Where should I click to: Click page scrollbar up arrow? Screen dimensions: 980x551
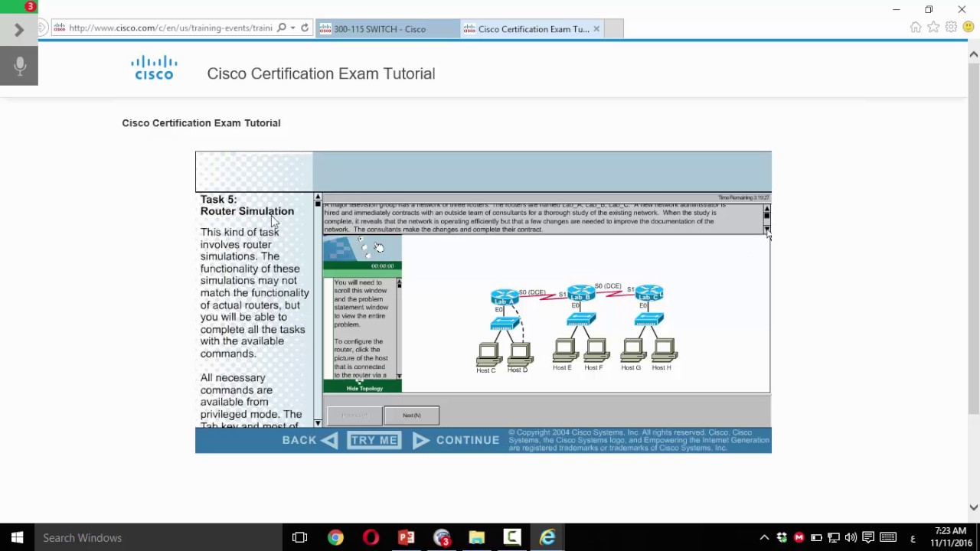click(x=974, y=54)
